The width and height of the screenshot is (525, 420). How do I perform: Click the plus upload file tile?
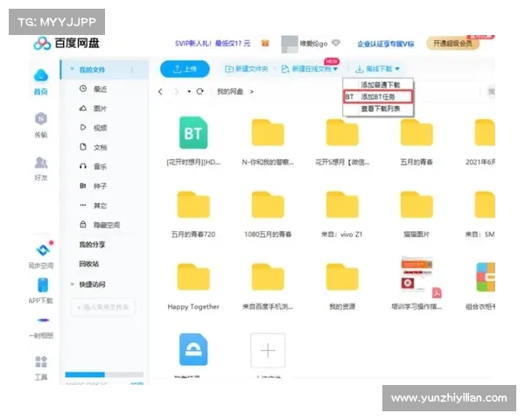268,350
